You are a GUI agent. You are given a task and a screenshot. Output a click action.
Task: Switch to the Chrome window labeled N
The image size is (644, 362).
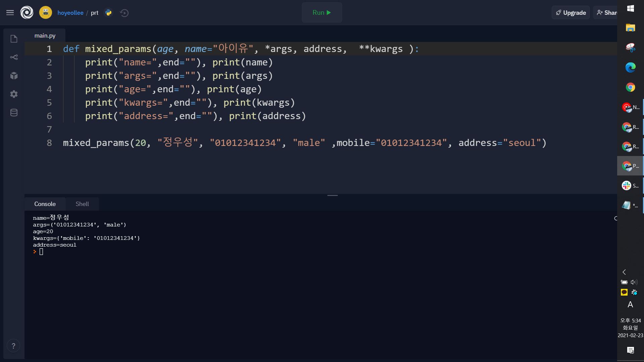(630, 107)
